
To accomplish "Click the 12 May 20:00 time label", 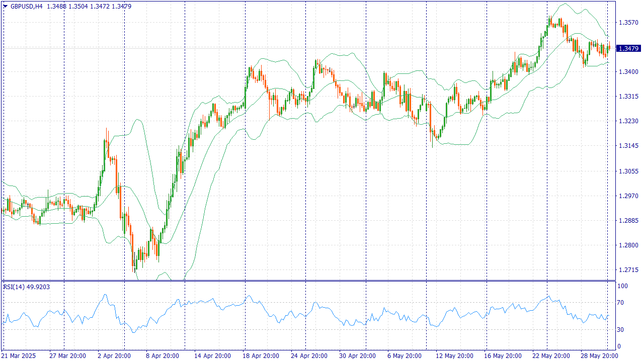I will click(x=453, y=356).
